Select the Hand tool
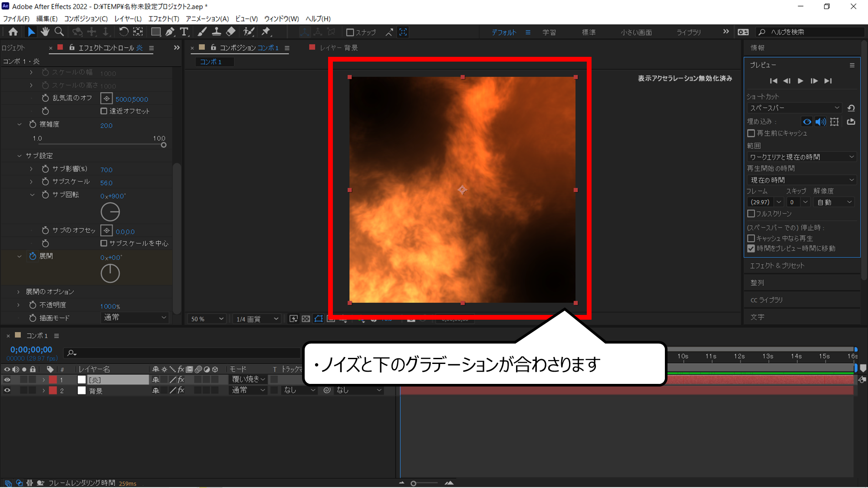868x488 pixels. (x=45, y=32)
